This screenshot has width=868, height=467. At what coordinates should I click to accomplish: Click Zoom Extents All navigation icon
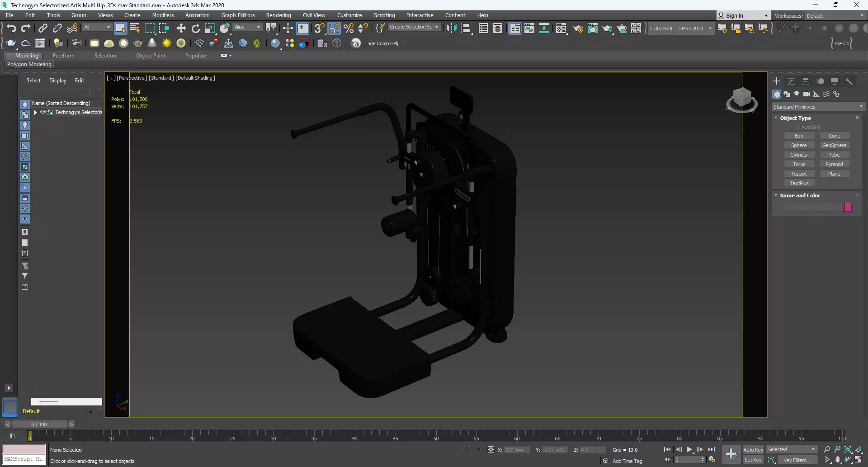tap(859, 449)
